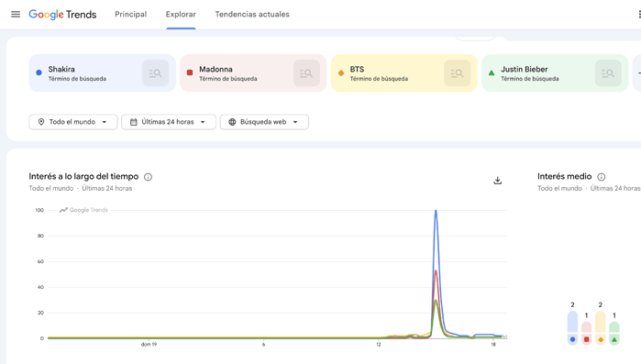The width and height of the screenshot is (641, 364).
Task: Download the interest over time chart data
Action: (x=498, y=180)
